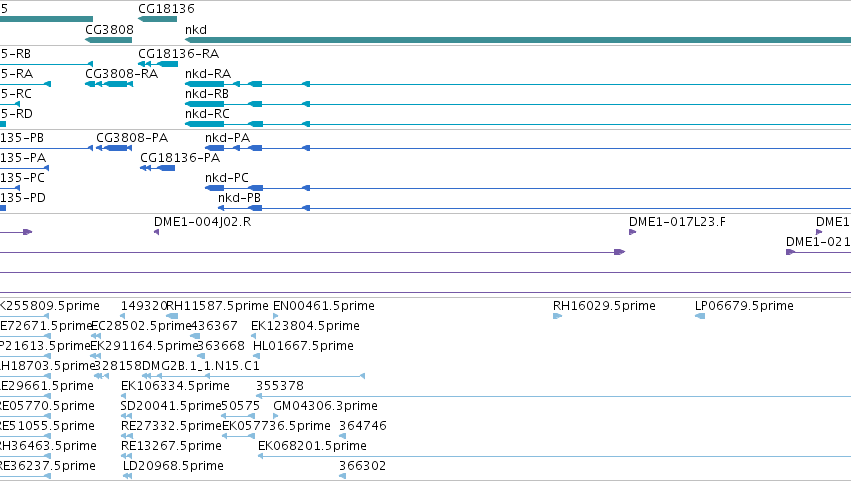Click the EC28502.5prime EST label
851x481 pixels.
pos(141,326)
